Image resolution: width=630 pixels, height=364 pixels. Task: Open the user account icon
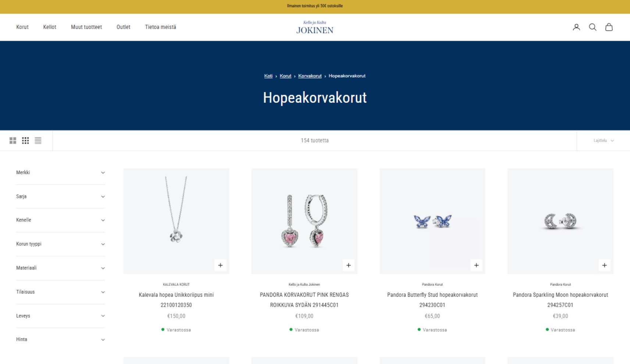click(x=576, y=27)
